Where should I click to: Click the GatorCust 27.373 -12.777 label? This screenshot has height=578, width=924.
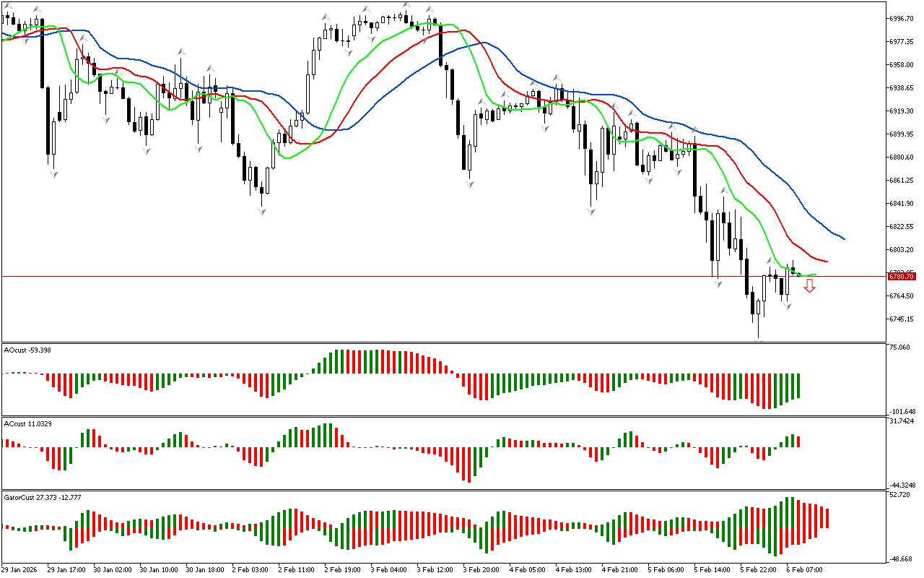point(43,498)
